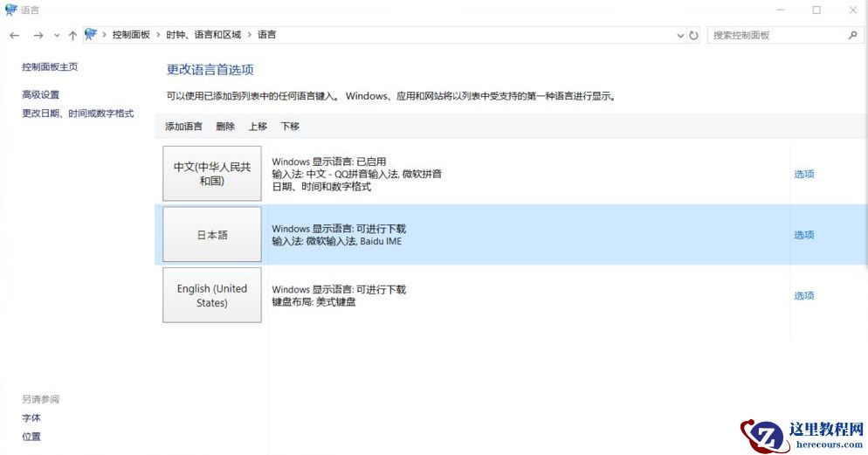Click 下移 to move language down
The image size is (868, 455).
[x=290, y=127]
